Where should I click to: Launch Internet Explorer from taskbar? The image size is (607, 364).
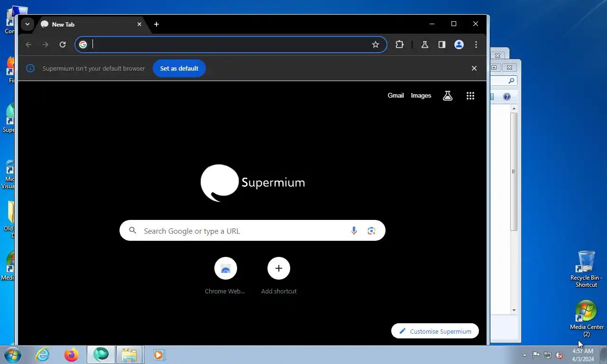pos(43,355)
